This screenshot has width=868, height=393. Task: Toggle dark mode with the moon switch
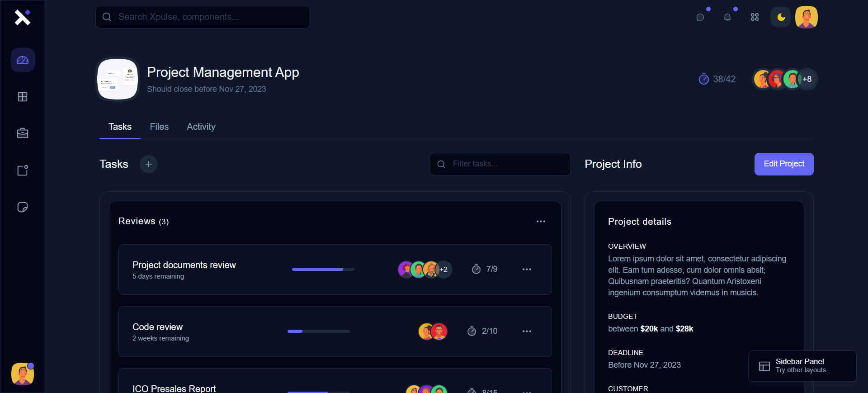(781, 17)
